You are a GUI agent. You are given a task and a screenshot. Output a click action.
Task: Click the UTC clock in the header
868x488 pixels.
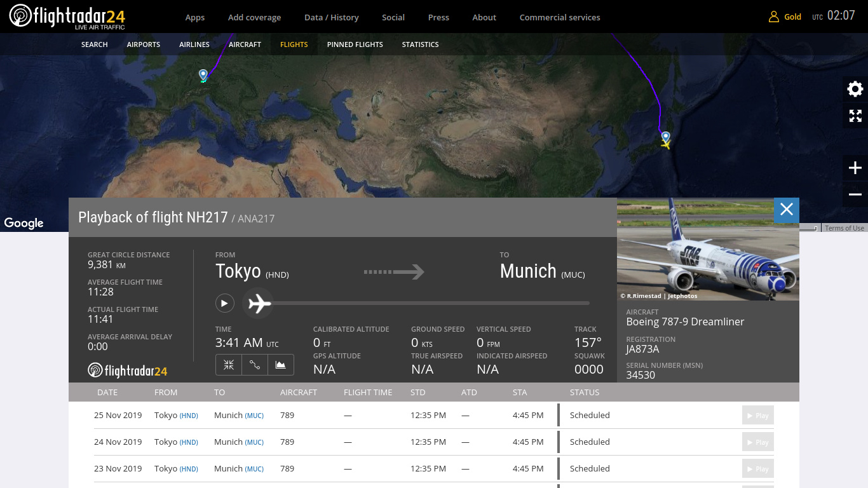pyautogui.click(x=834, y=16)
